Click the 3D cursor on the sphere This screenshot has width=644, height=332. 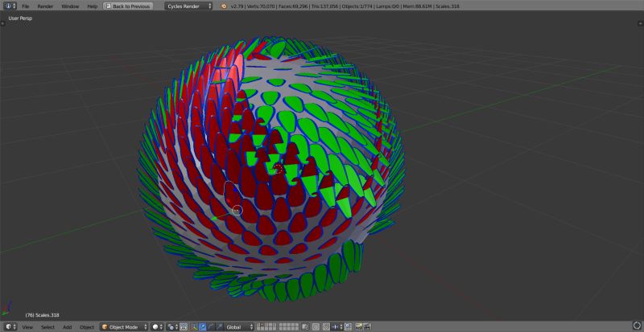coord(278,169)
